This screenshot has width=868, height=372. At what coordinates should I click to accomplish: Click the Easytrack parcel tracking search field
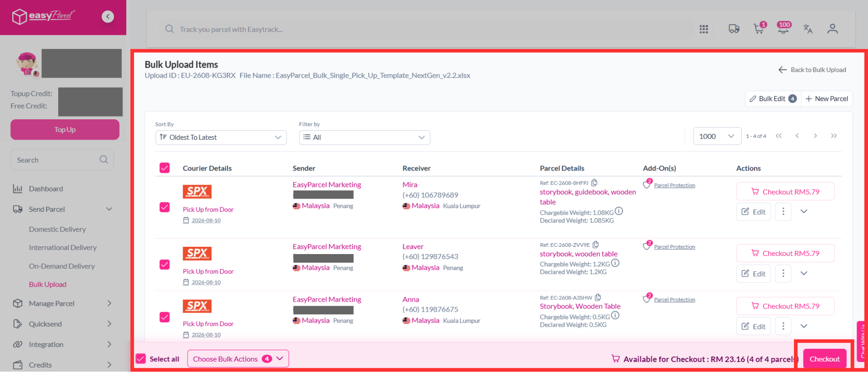tap(427, 29)
